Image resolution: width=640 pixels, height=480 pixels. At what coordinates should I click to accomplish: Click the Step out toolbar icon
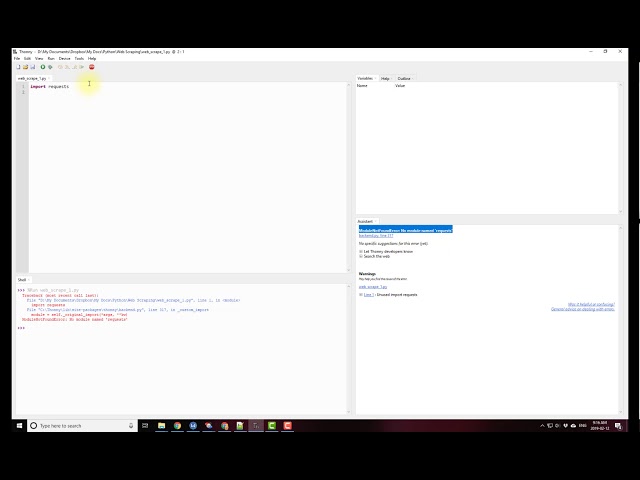click(x=74, y=67)
